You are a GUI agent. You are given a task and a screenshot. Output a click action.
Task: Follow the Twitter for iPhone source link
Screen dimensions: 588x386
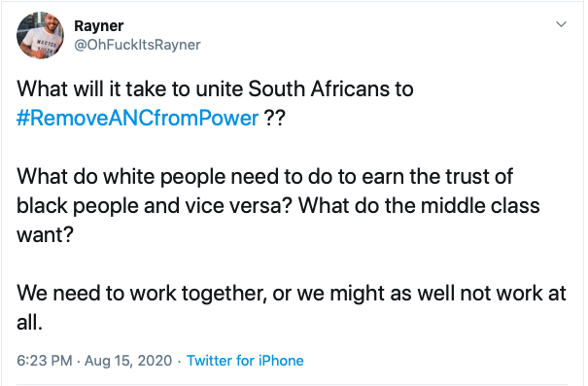point(245,361)
